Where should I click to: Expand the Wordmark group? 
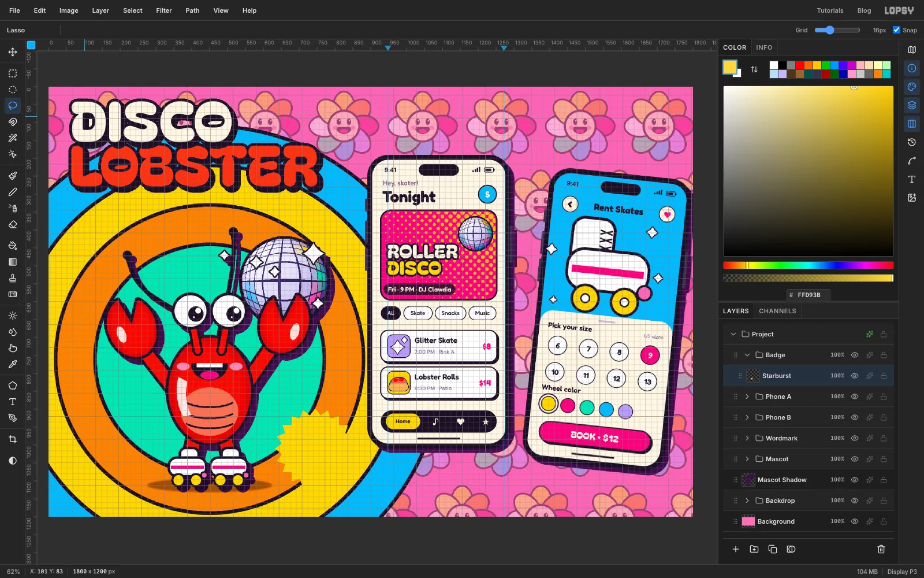[x=747, y=438]
